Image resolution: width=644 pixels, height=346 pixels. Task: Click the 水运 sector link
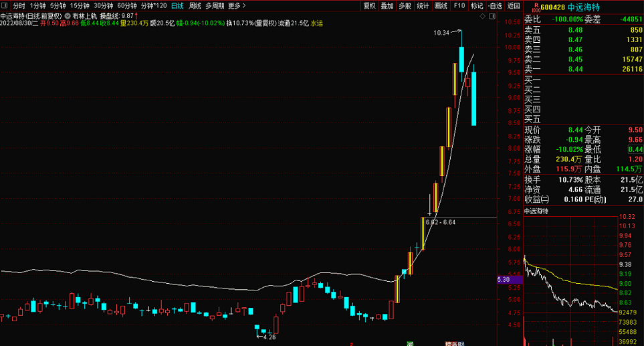click(x=317, y=23)
